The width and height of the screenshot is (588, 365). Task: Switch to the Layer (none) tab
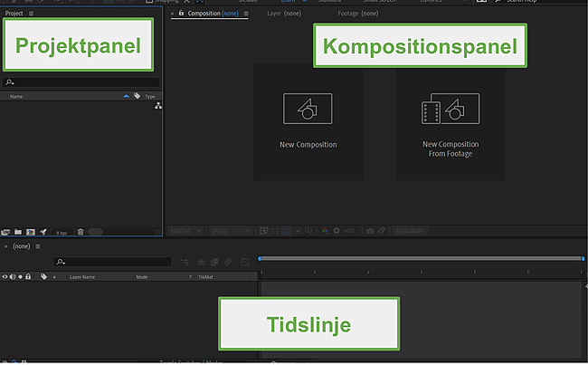[284, 14]
